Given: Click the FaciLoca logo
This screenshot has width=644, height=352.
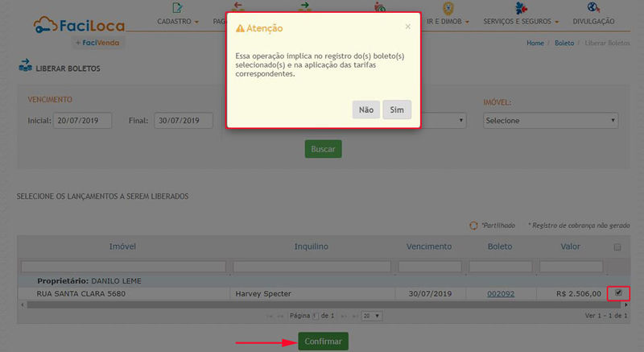Looking at the screenshot, I should coord(79,27).
